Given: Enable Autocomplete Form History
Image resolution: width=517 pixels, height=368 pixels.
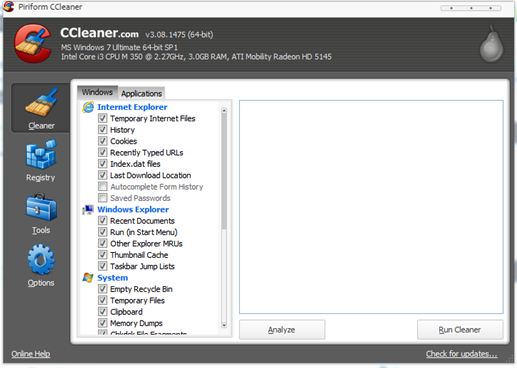Looking at the screenshot, I should coord(102,186).
